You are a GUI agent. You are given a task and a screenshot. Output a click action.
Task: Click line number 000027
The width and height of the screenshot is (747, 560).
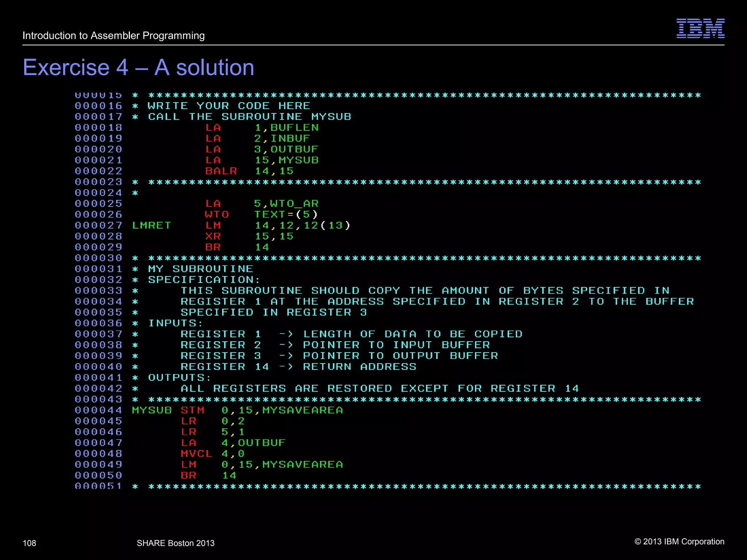(98, 225)
